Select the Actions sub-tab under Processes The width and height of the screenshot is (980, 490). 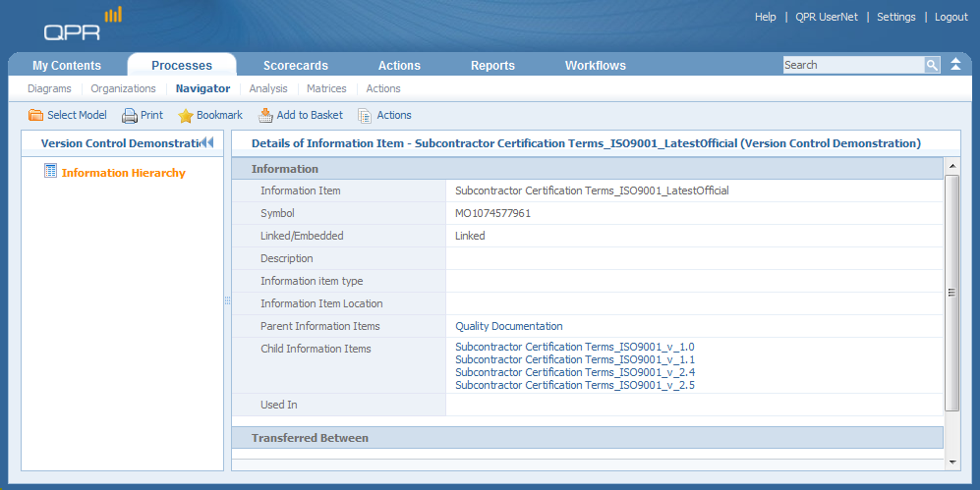coord(383,88)
